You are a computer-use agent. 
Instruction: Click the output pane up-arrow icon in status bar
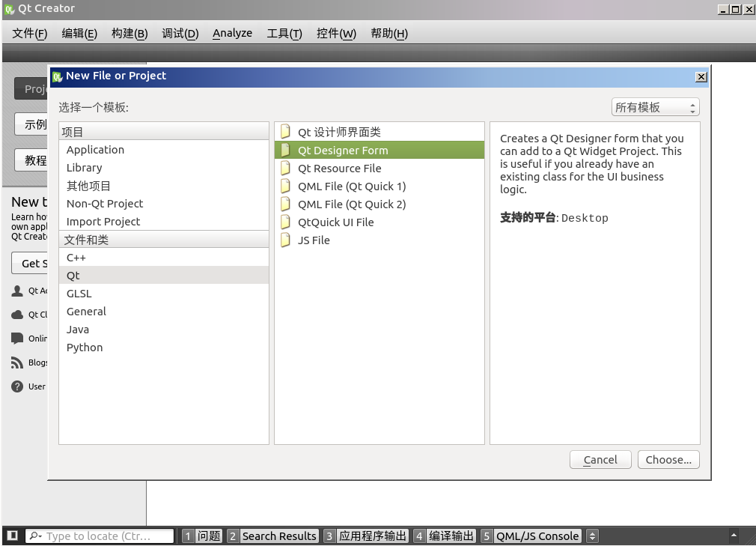click(734, 535)
